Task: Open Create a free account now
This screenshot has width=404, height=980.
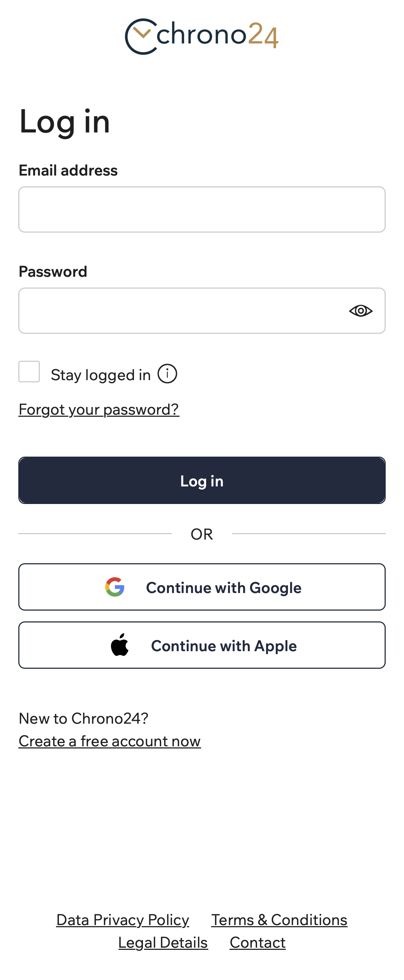Action: tap(110, 741)
